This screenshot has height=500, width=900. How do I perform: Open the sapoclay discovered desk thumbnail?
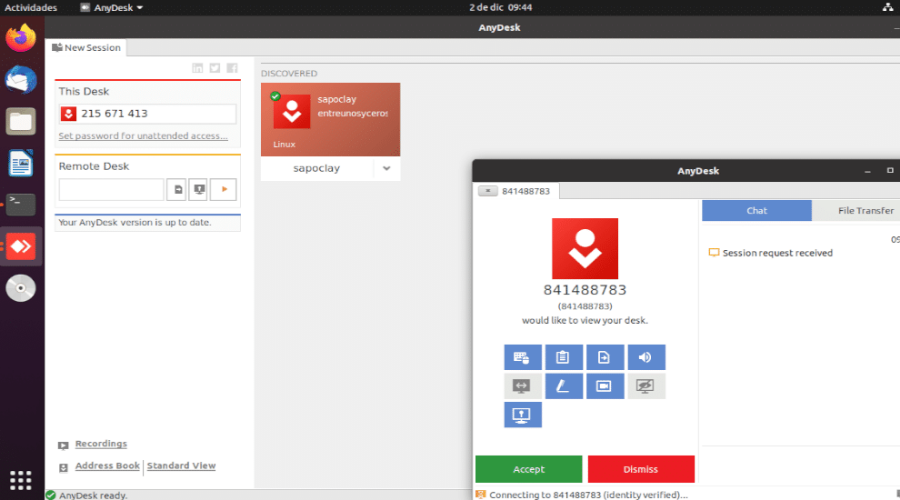point(331,119)
